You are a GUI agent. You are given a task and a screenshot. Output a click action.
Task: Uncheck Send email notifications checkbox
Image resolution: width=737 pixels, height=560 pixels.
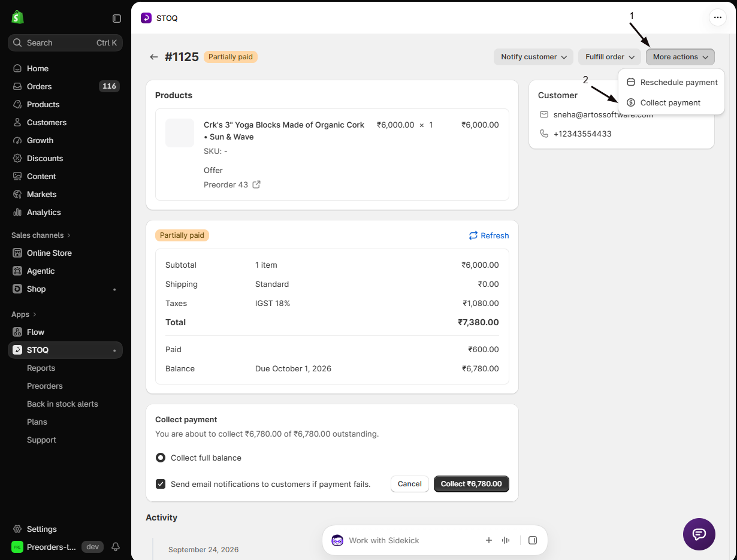pyautogui.click(x=161, y=484)
